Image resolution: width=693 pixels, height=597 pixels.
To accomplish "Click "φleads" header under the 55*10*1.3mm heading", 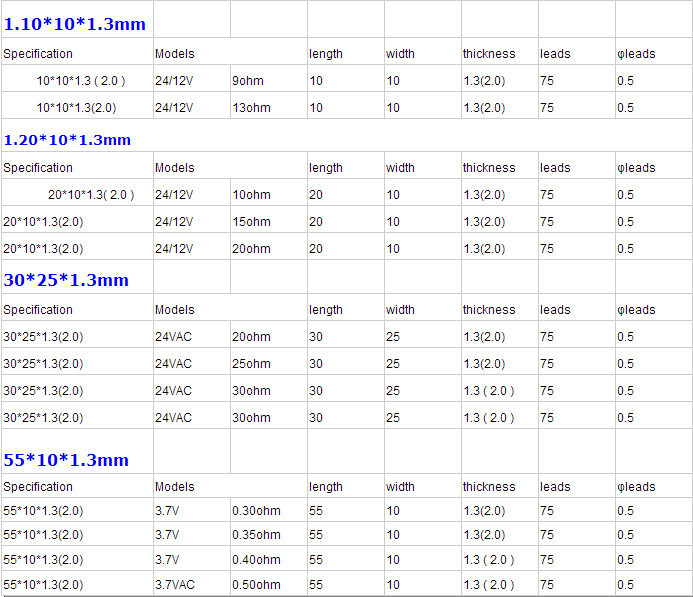I will pos(636,487).
